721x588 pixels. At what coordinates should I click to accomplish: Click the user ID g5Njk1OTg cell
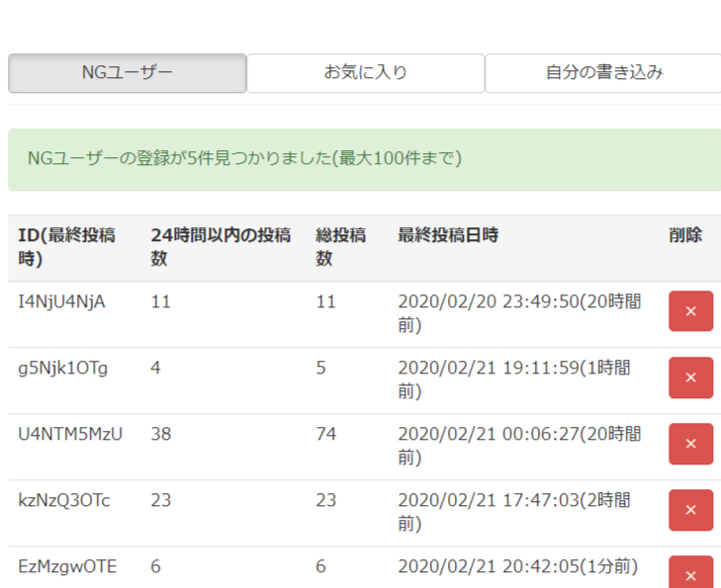tap(63, 368)
